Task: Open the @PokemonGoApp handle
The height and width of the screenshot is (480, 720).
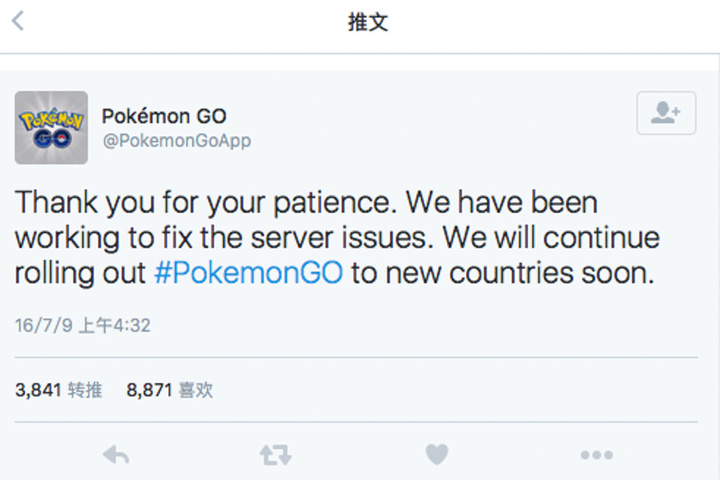Action: [x=177, y=141]
